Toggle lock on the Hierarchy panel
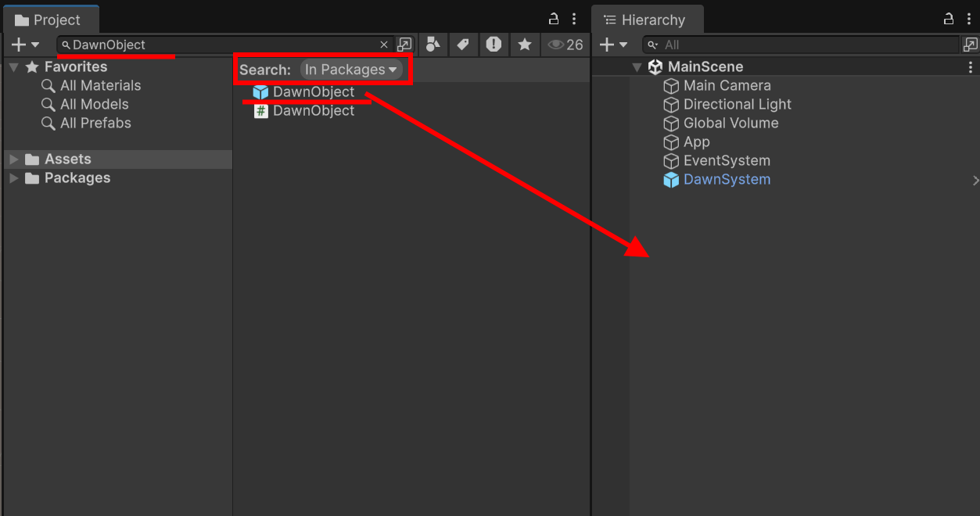 (x=949, y=19)
